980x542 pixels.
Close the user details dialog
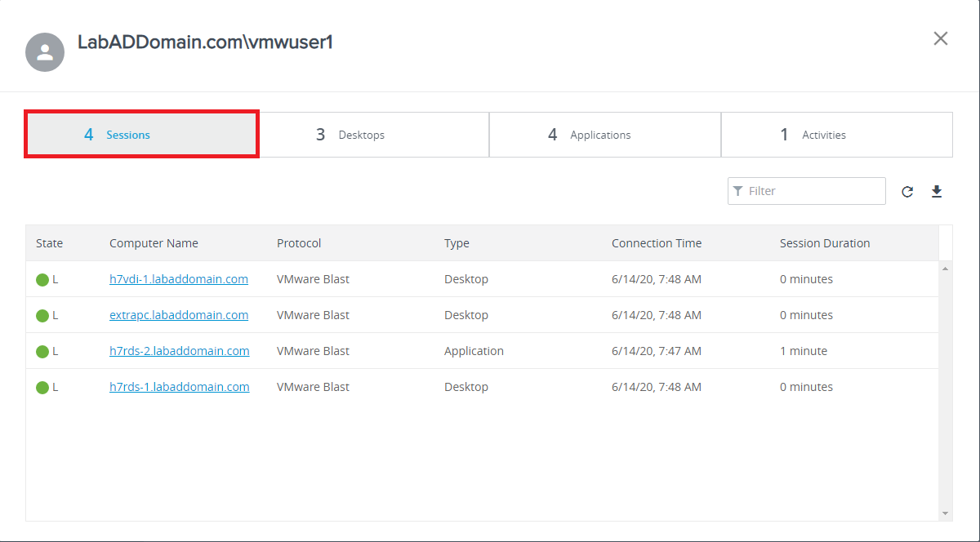point(941,38)
